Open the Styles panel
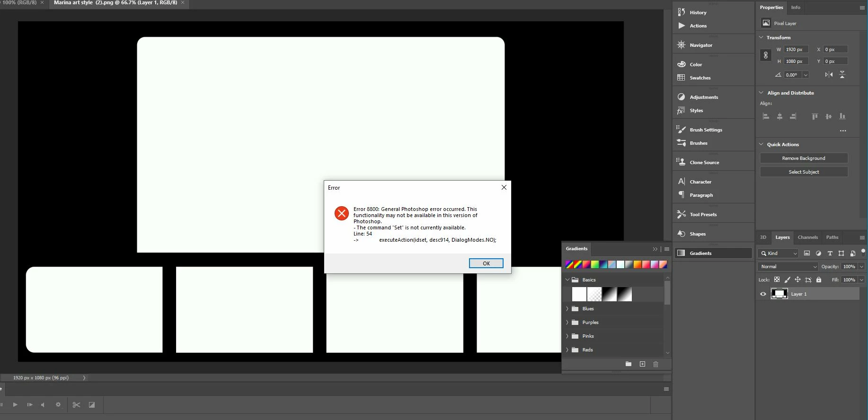 pos(696,110)
